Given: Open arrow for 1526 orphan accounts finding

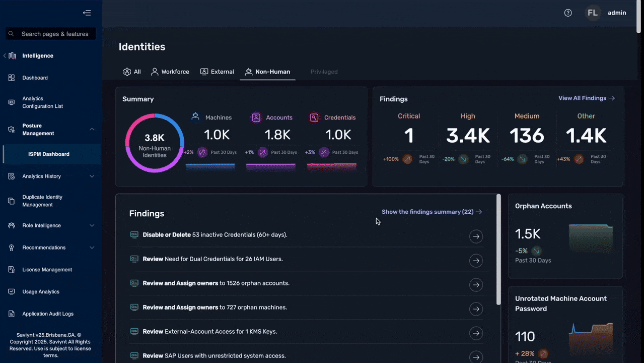Looking at the screenshot, I should tap(476, 285).
